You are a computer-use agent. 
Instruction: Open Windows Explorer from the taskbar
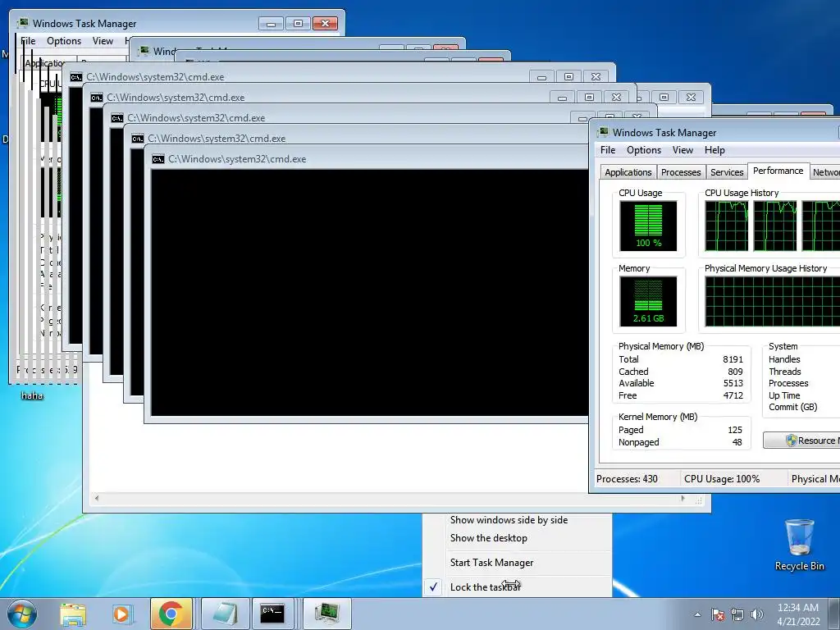tap(73, 614)
